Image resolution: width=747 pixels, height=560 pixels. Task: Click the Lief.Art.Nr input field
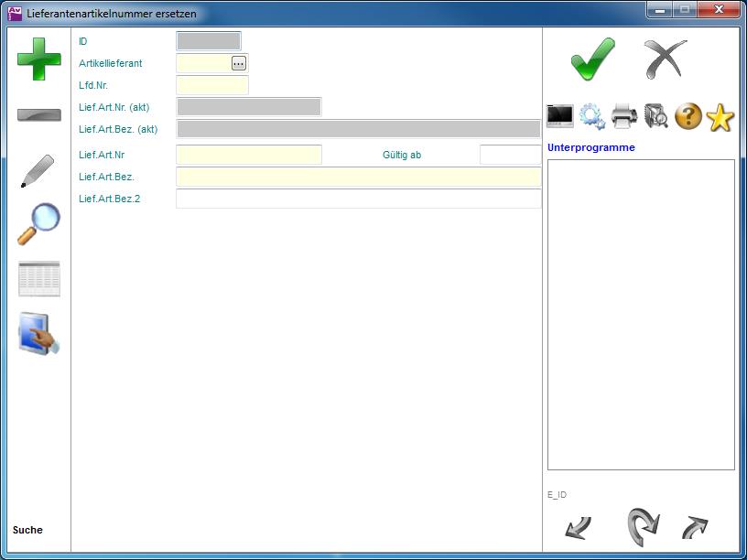pyautogui.click(x=248, y=155)
